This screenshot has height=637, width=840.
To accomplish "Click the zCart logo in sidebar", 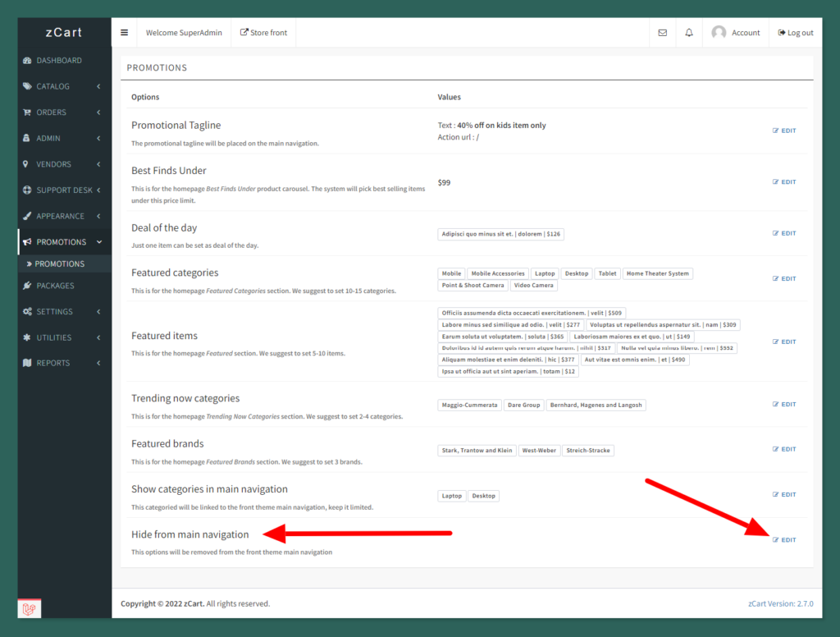I will 64,33.
